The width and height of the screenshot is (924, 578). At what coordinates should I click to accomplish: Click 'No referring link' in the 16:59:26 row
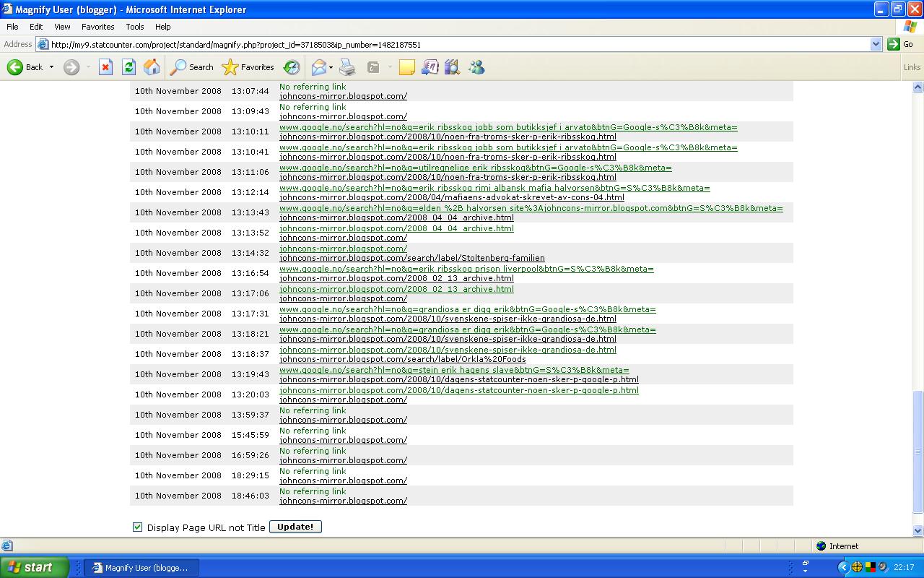[x=313, y=451]
